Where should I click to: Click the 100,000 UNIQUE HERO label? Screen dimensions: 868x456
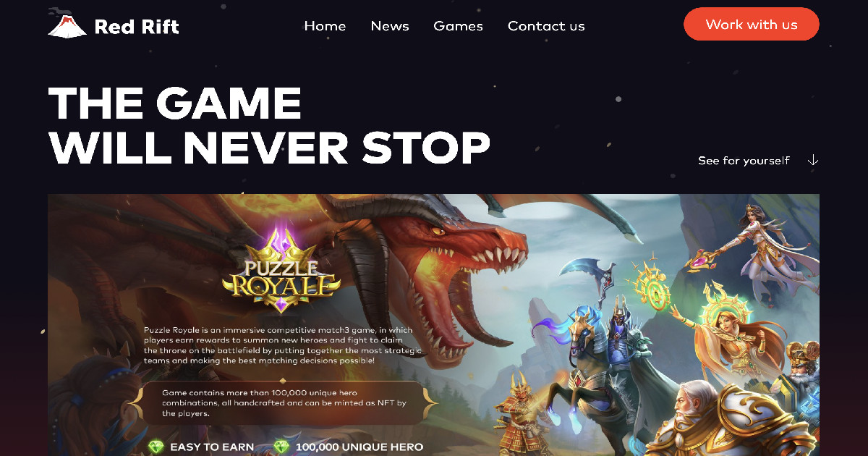click(359, 447)
